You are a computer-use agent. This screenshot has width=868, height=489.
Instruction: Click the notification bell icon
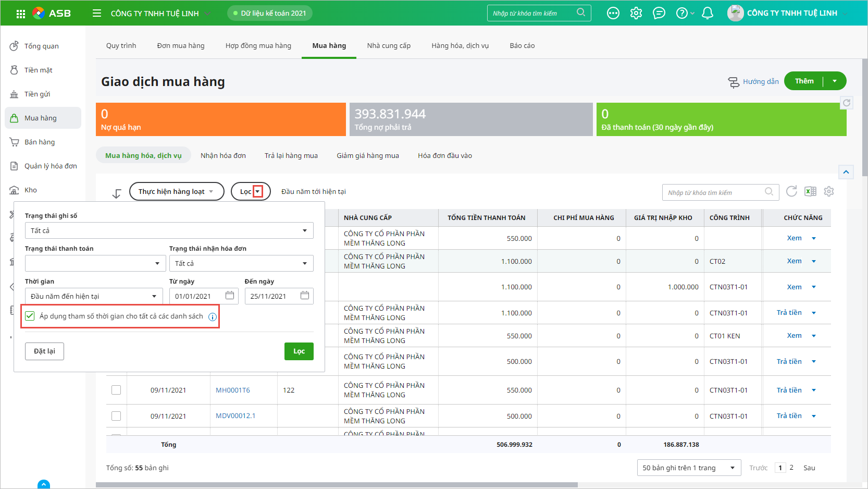[x=707, y=13]
